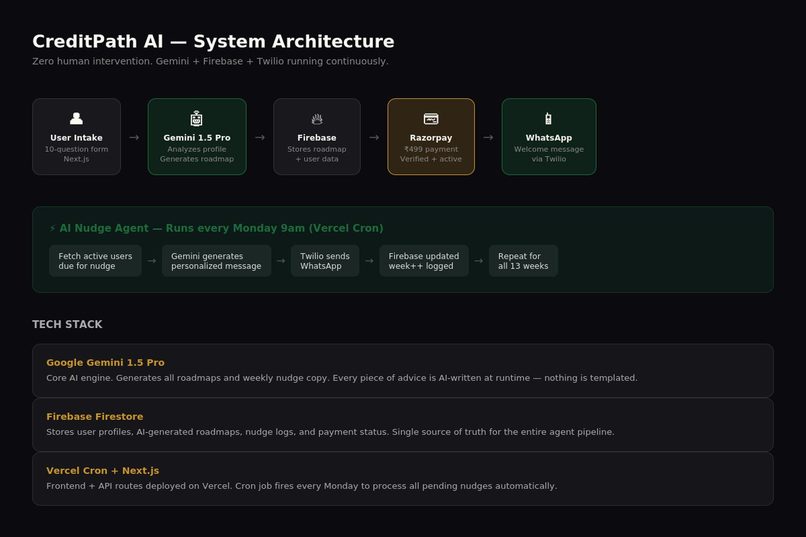The width and height of the screenshot is (806, 537).
Task: Click the 'Firebase updated week++ logged' step
Action: click(424, 261)
